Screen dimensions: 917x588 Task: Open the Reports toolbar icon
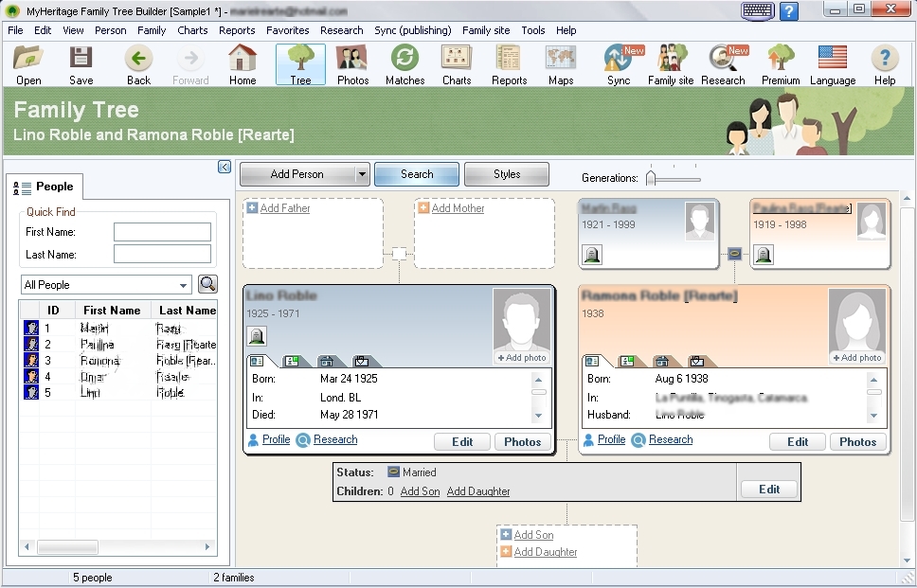coord(509,65)
